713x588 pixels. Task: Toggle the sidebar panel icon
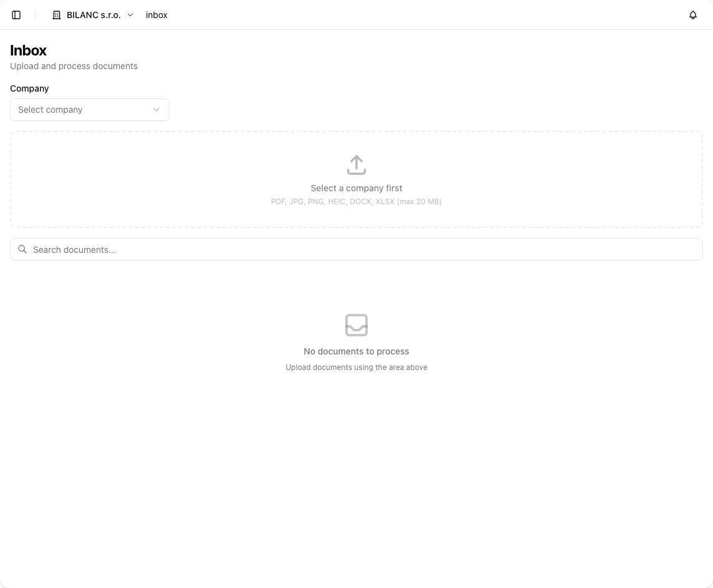tap(16, 15)
